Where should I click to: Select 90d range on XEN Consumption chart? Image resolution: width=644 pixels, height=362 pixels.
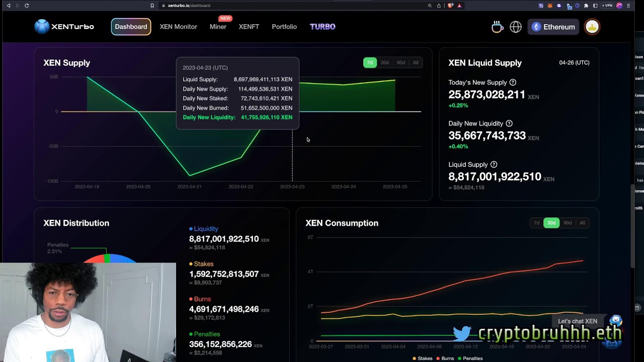568,223
